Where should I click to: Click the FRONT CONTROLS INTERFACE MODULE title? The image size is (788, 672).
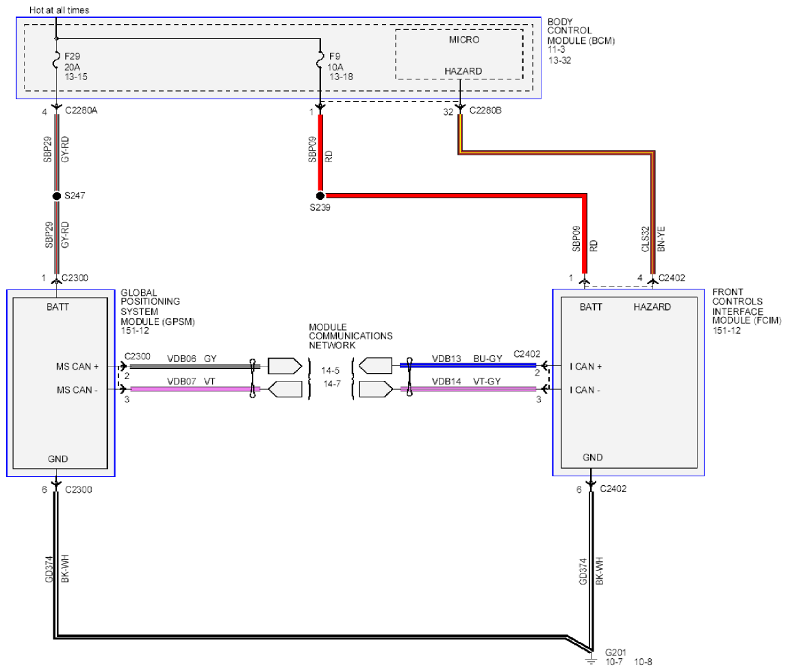pos(746,307)
